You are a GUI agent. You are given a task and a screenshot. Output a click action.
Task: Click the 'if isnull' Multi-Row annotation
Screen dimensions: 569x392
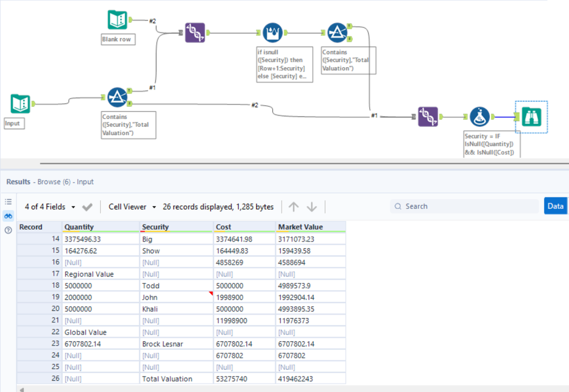285,64
